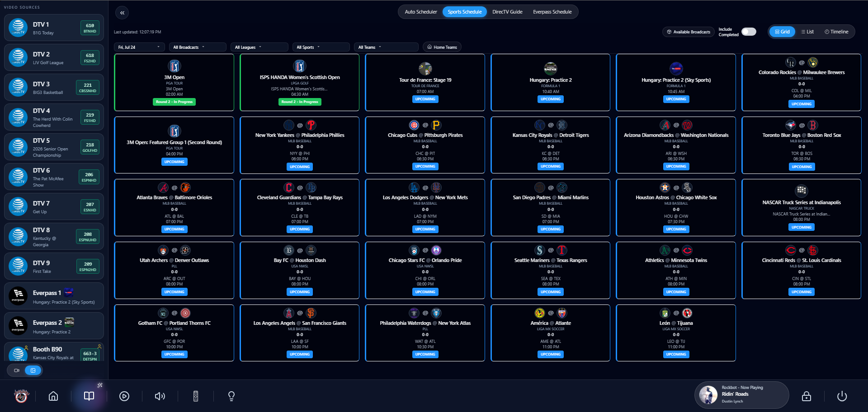Open the Home icon in bottom bar
Image resolution: width=868 pixels, height=412 pixels.
[53, 396]
